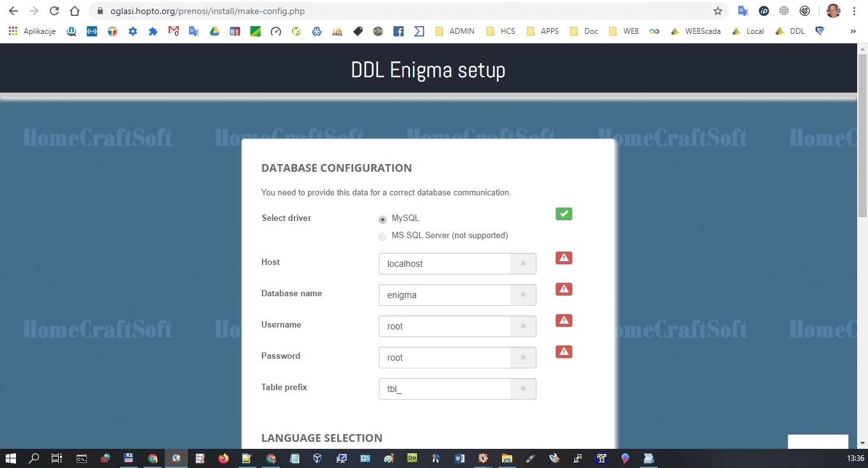
Task: Reload the current page
Action: [54, 11]
